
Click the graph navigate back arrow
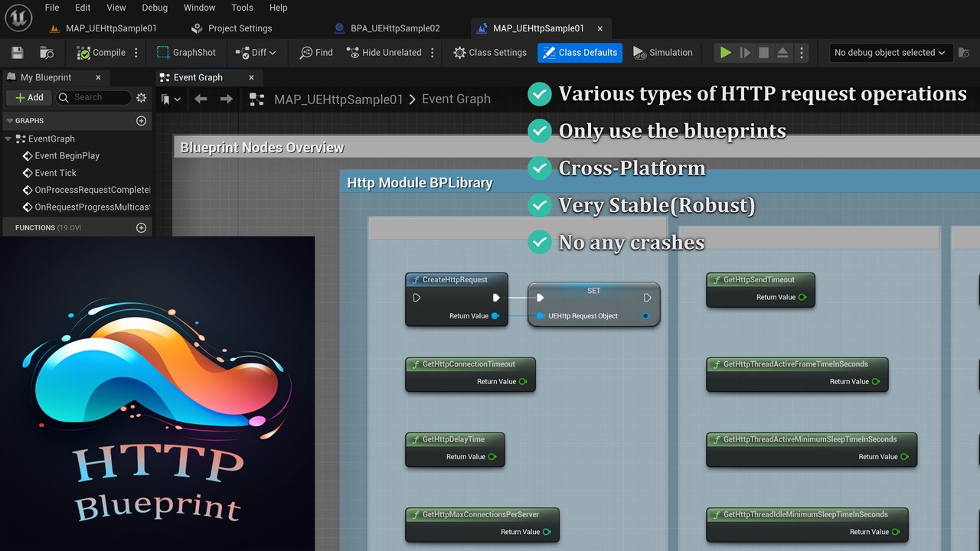click(x=201, y=99)
